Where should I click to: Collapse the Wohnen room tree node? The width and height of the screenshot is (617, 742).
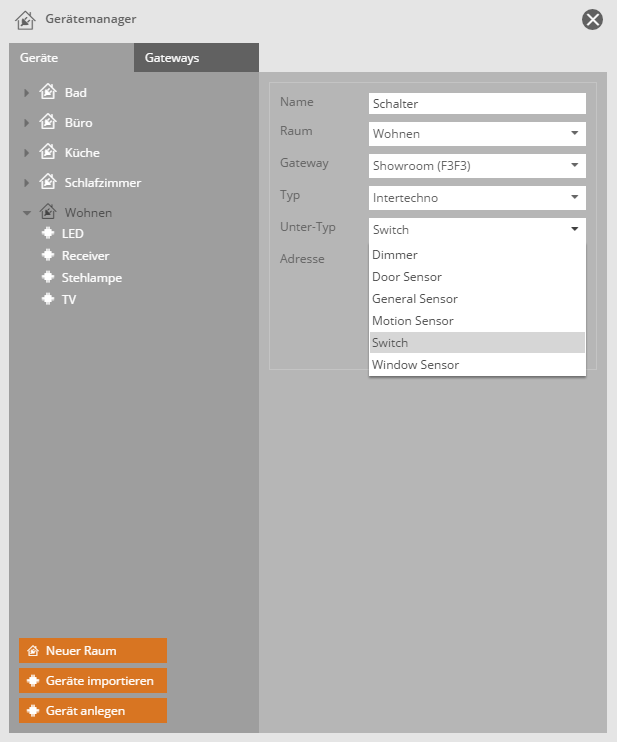pyautogui.click(x=26, y=213)
